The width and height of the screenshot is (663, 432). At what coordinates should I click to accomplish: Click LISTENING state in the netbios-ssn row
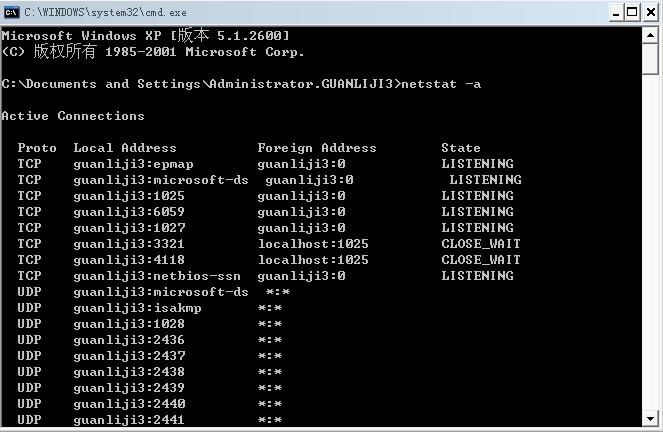click(x=477, y=276)
